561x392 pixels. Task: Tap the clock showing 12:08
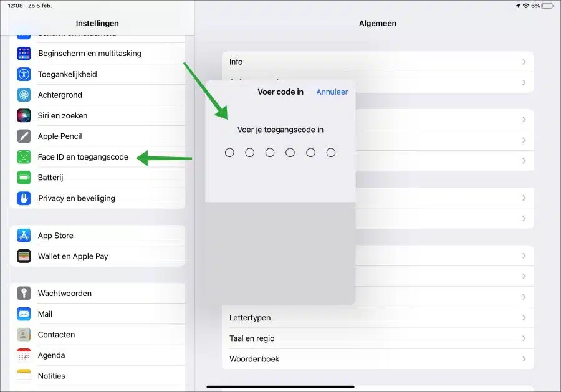point(16,6)
